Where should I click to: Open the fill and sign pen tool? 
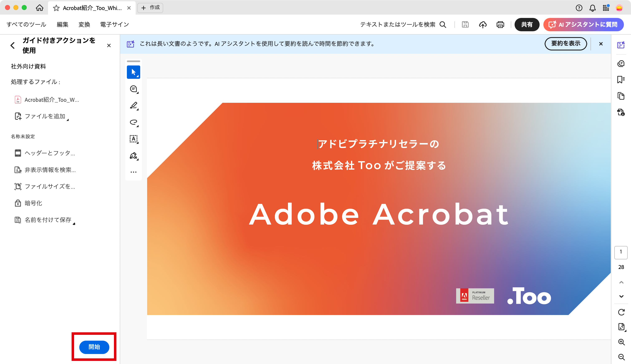133,156
